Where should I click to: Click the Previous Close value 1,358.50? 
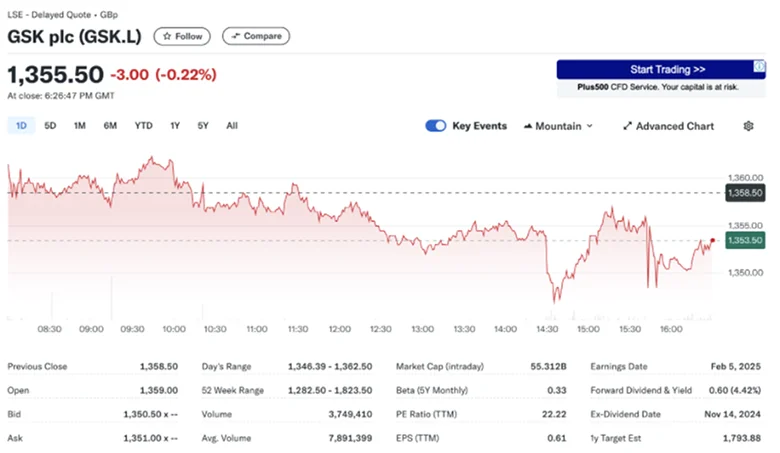click(158, 366)
